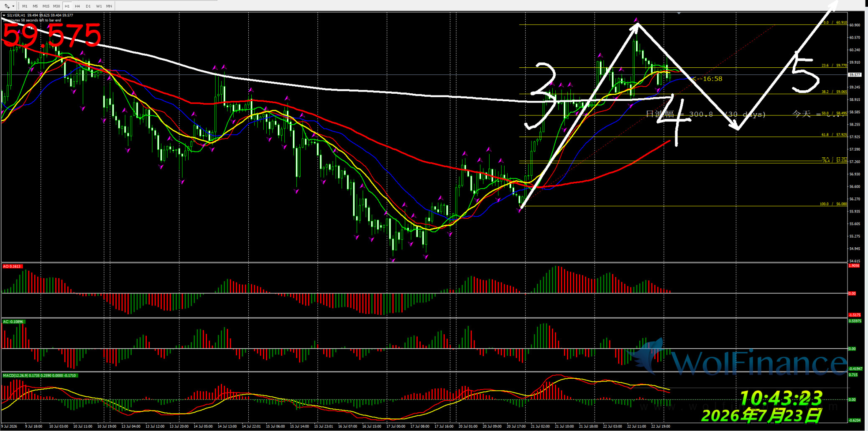868x431 pixels.
Task: Open the dropdown arrow beside arrows tool
Action: 13,6
